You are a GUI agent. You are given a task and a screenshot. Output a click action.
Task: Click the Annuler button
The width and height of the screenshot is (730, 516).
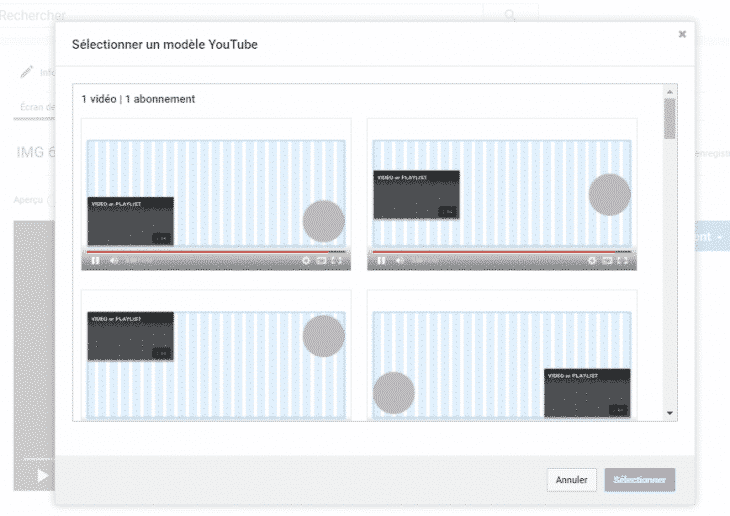[572, 480]
